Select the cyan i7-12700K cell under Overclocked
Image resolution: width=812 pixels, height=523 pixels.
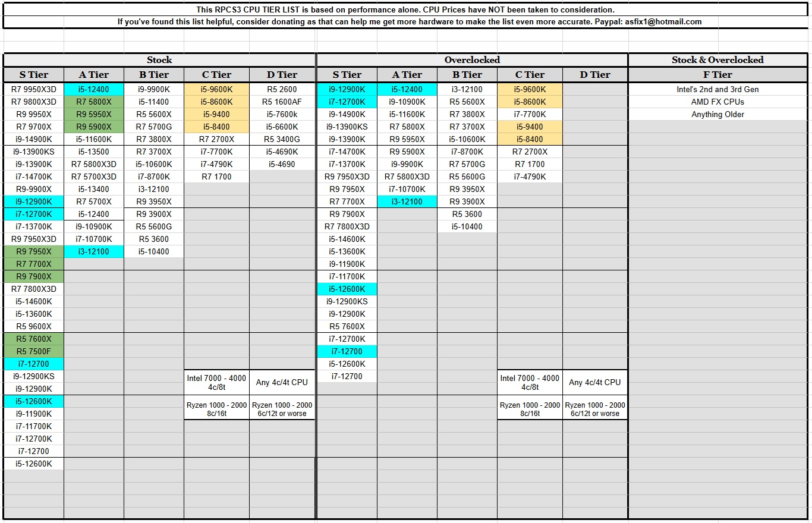tap(347, 102)
